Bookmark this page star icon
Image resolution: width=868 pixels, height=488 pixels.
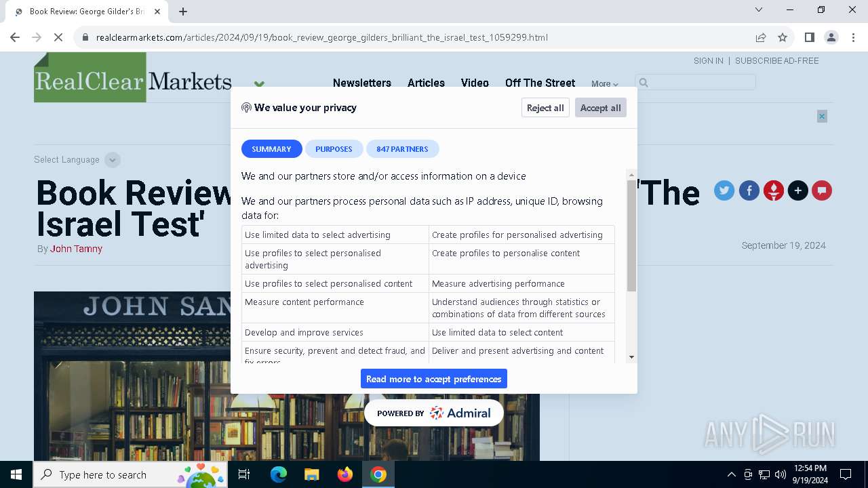783,37
